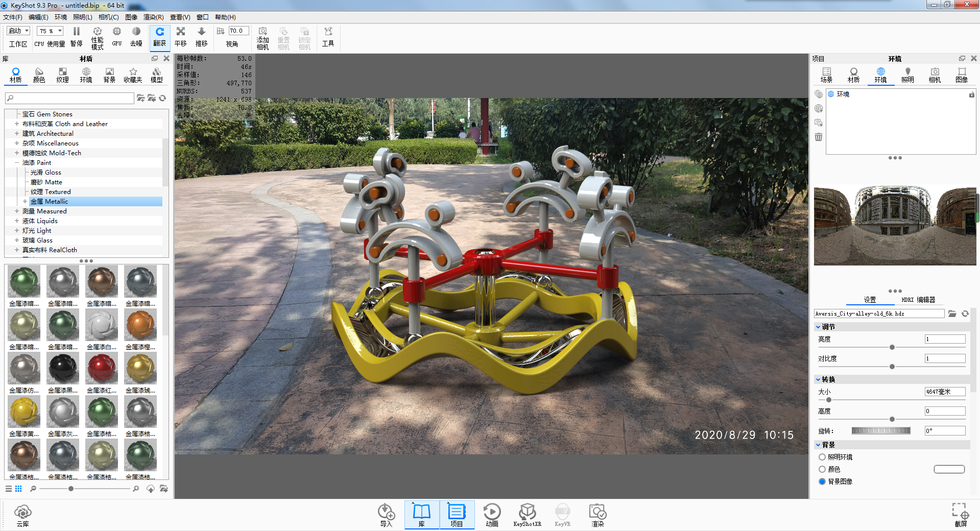
Task: Select 照明环境 background option
Action: 822,457
